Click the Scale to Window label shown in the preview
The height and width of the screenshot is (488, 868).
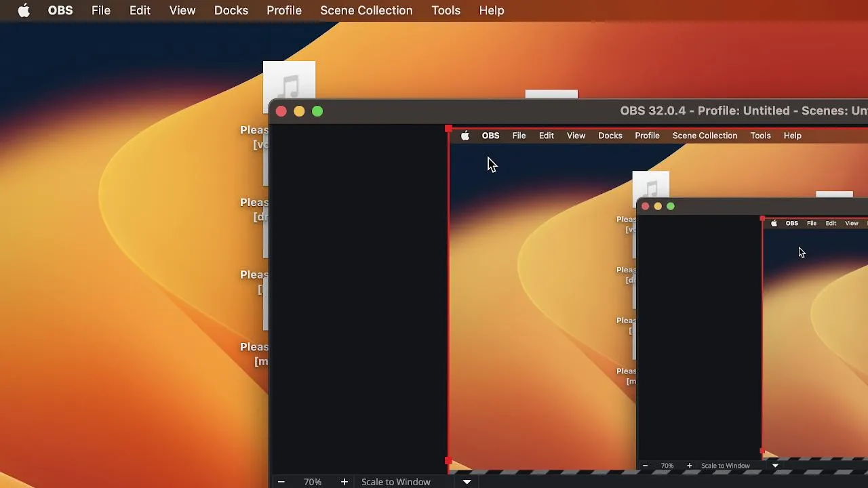pos(726,466)
